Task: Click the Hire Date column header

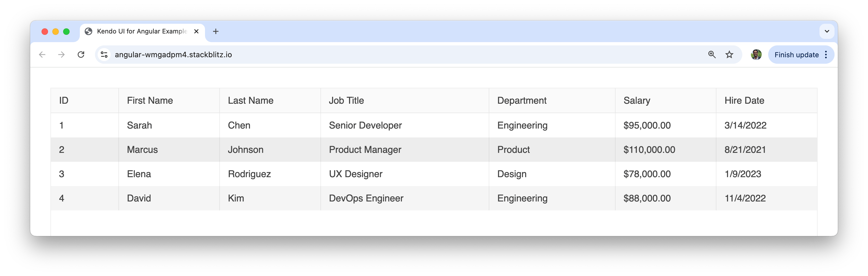Action: (x=744, y=100)
